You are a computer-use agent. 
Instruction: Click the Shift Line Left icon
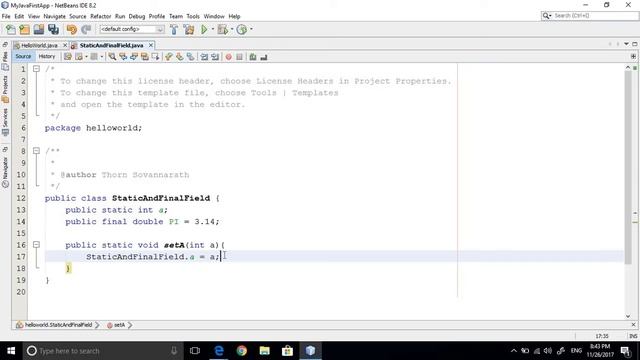[x=204, y=57]
